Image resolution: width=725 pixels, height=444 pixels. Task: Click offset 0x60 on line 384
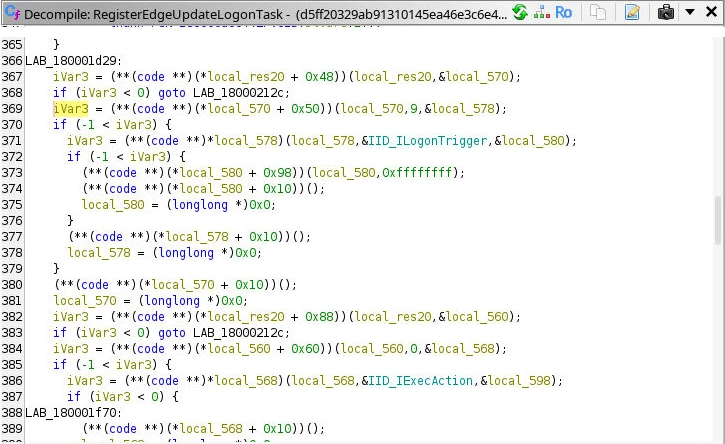306,349
